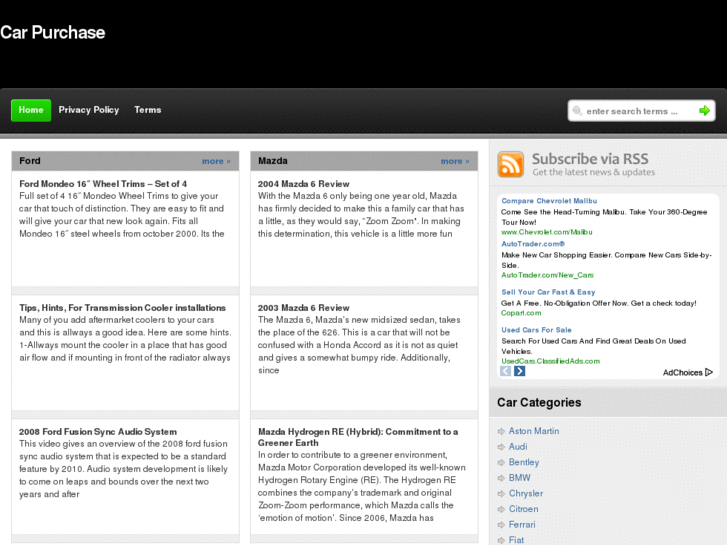Click the AdChoices triangle icon

pyautogui.click(x=708, y=372)
